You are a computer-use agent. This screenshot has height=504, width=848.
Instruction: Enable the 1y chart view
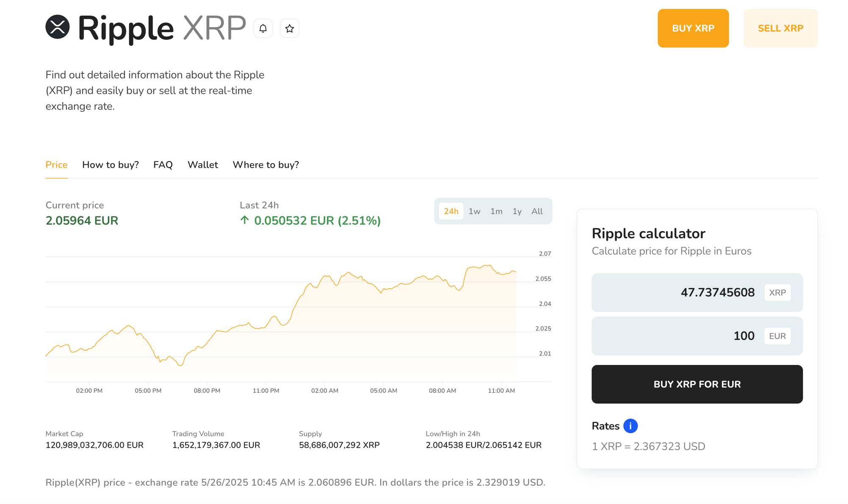coord(517,211)
